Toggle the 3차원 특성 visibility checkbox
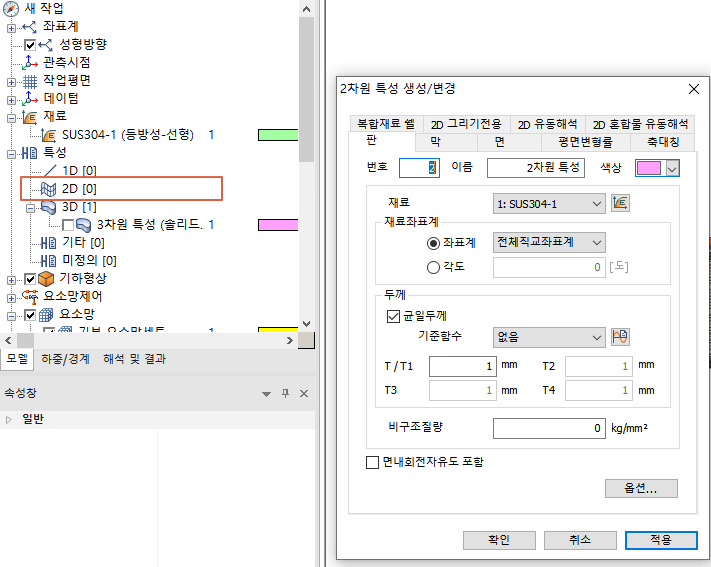 [x=68, y=225]
